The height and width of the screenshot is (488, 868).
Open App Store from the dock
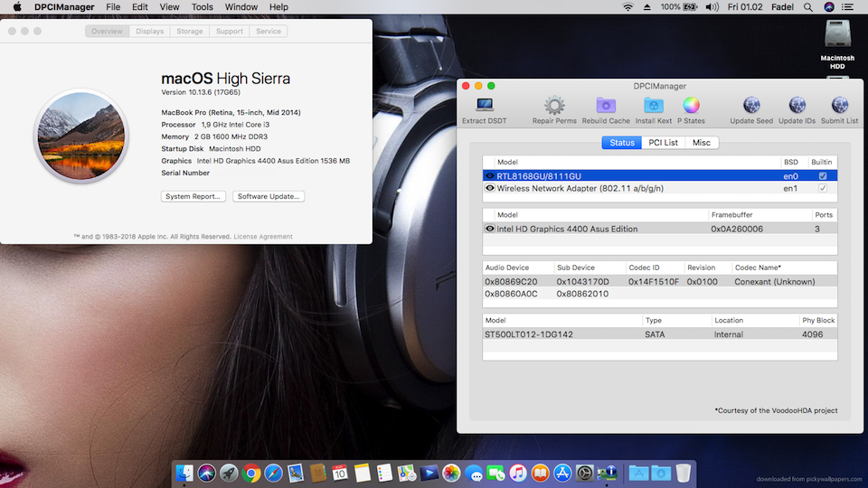click(x=561, y=473)
